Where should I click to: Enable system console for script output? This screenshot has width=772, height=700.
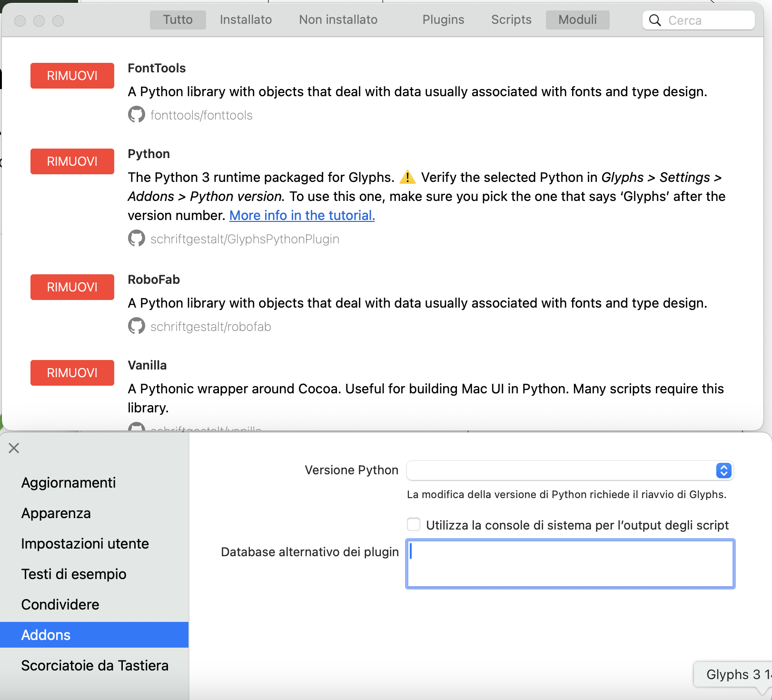(x=414, y=525)
